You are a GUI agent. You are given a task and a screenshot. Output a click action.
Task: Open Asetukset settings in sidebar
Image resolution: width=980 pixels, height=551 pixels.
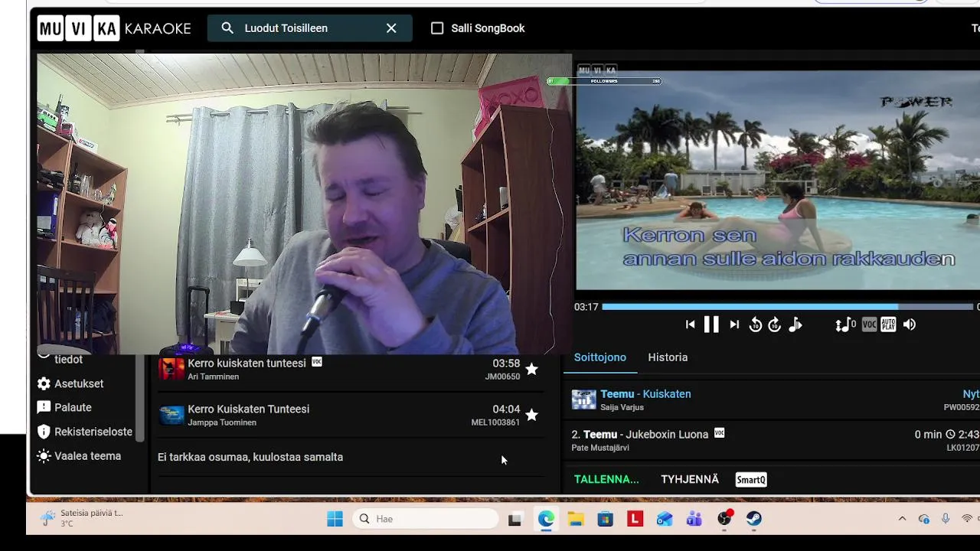click(x=70, y=383)
